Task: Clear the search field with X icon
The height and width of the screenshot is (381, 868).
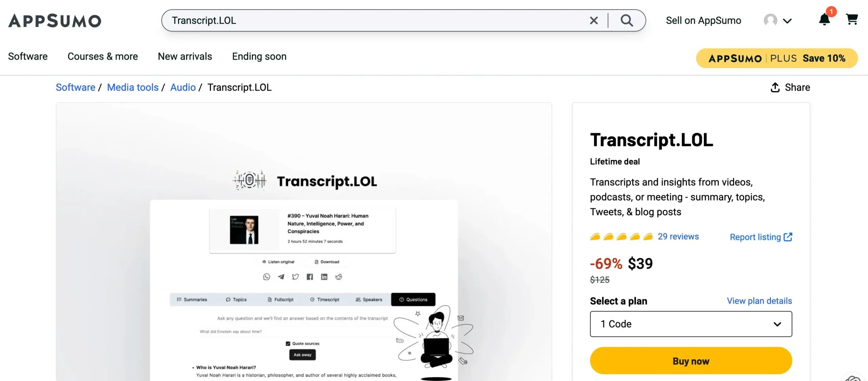Action: (594, 20)
